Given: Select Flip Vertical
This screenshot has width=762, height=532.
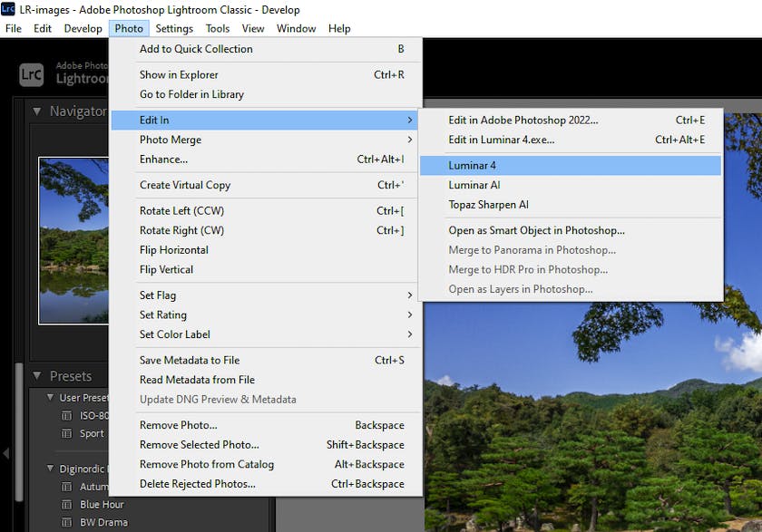Looking at the screenshot, I should pos(265,269).
